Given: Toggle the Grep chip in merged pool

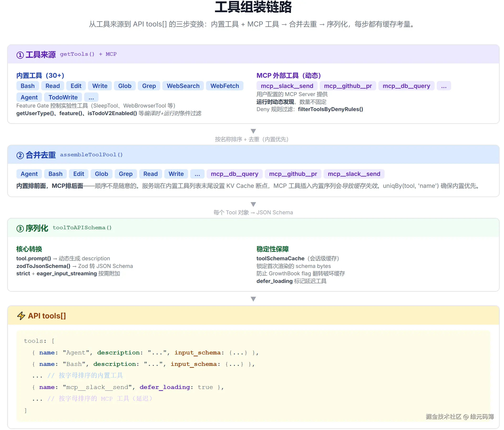Looking at the screenshot, I should click(x=126, y=174).
